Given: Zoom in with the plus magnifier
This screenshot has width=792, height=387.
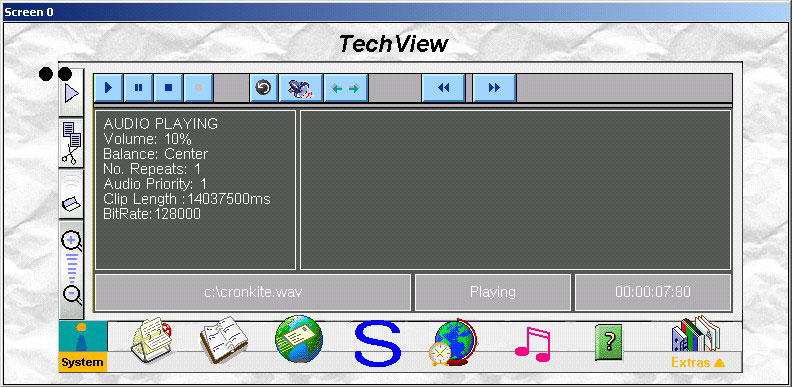Looking at the screenshot, I should (72, 241).
